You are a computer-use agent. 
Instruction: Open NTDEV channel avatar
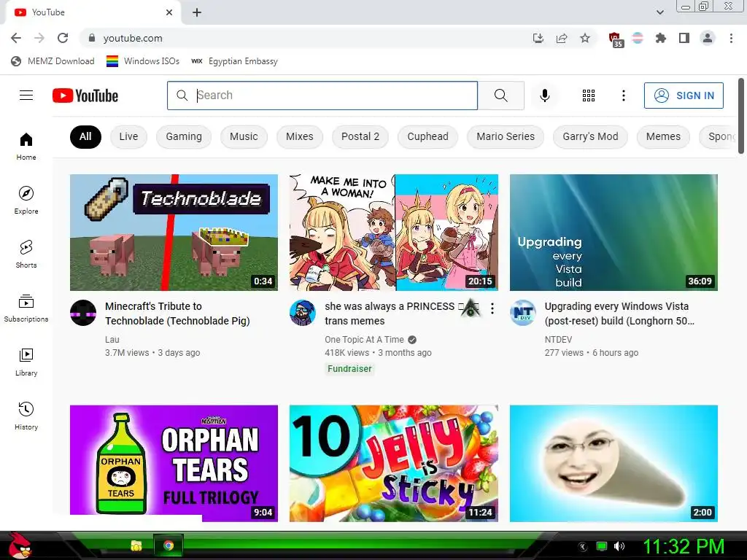[522, 313]
